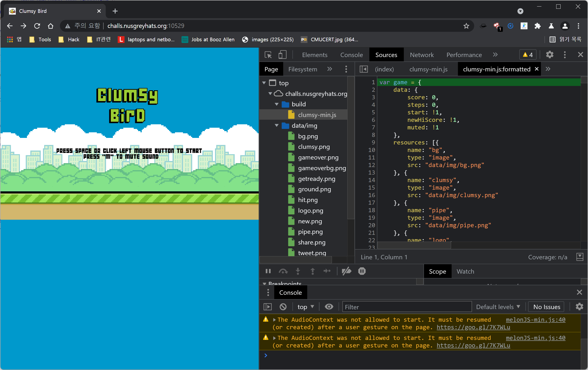Open the Default levels dropdown
This screenshot has height=370, width=588.
(498, 307)
